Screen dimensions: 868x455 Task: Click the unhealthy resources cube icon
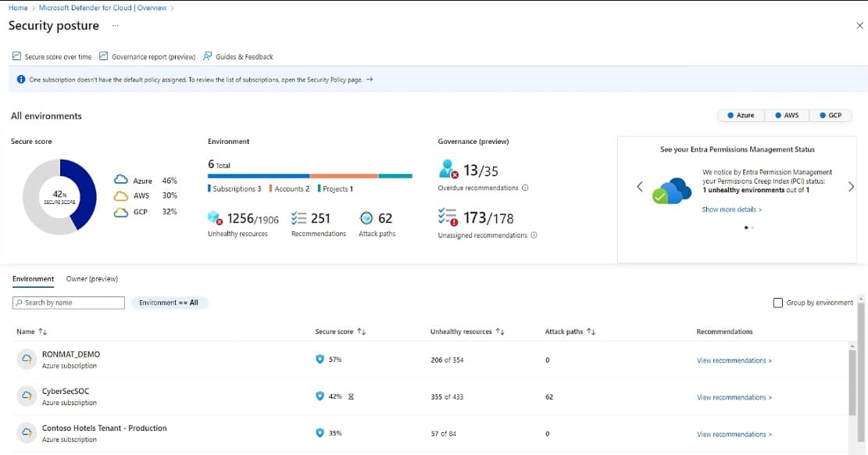(215, 218)
